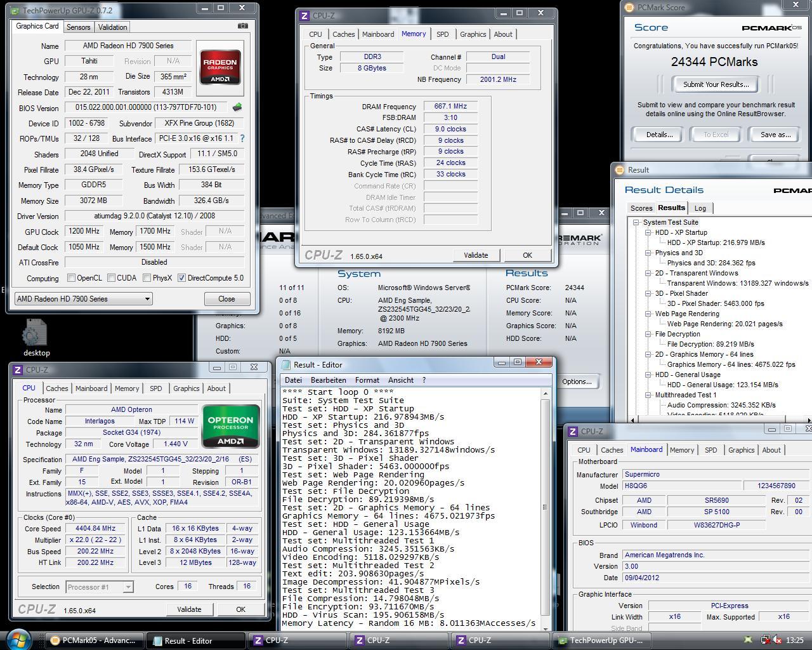Click the AMD Radeon Graphics logo in GPU-Z

point(220,68)
